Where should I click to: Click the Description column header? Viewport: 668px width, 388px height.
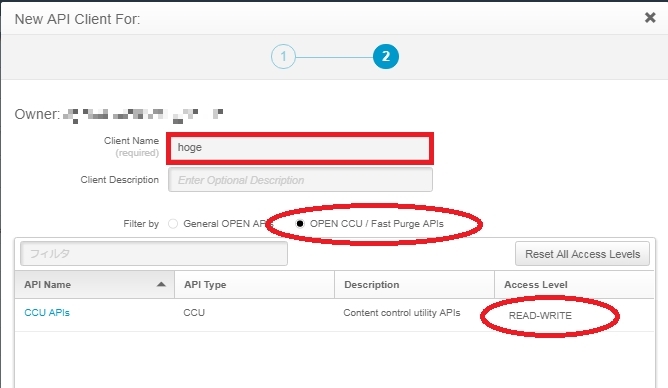(414, 285)
